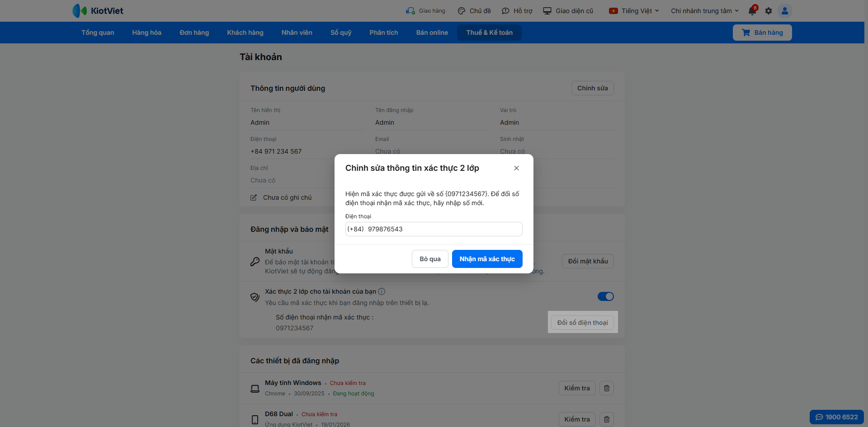Open the 1900 6522 support chat
Image resolution: width=868 pixels, height=427 pixels.
836,417
